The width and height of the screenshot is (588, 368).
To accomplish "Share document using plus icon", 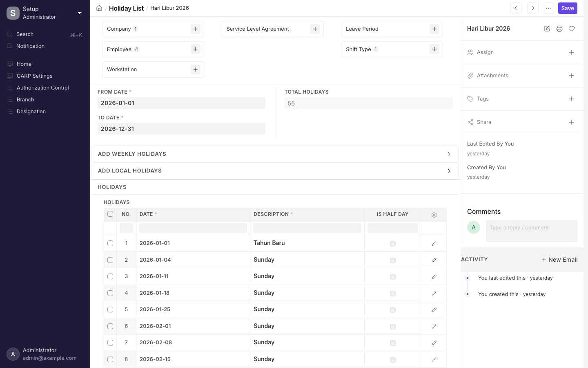I will pyautogui.click(x=572, y=122).
